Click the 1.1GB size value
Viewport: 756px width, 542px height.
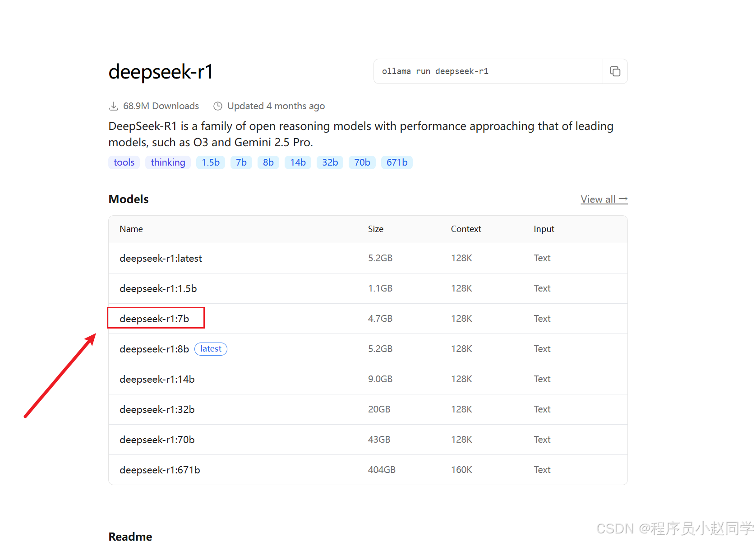point(380,288)
